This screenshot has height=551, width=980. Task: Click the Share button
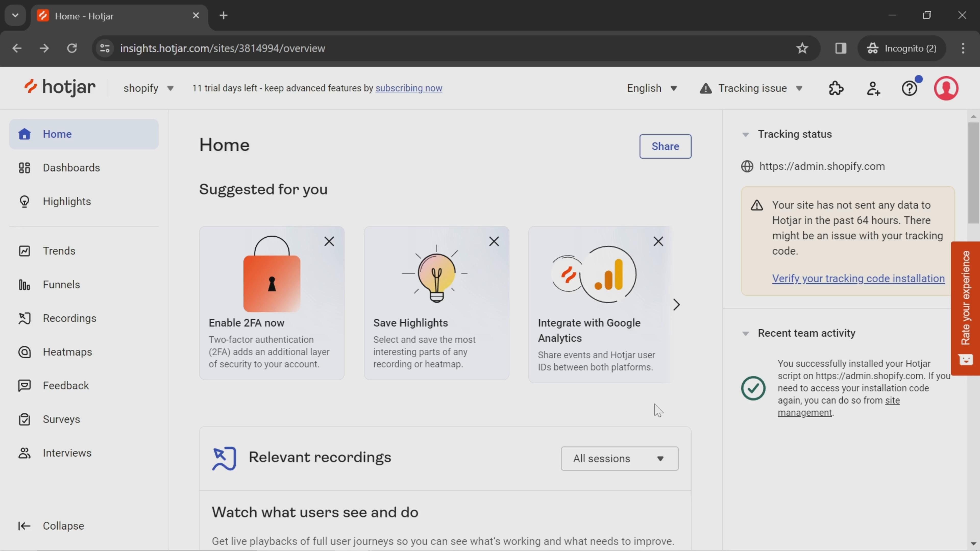pos(666,146)
